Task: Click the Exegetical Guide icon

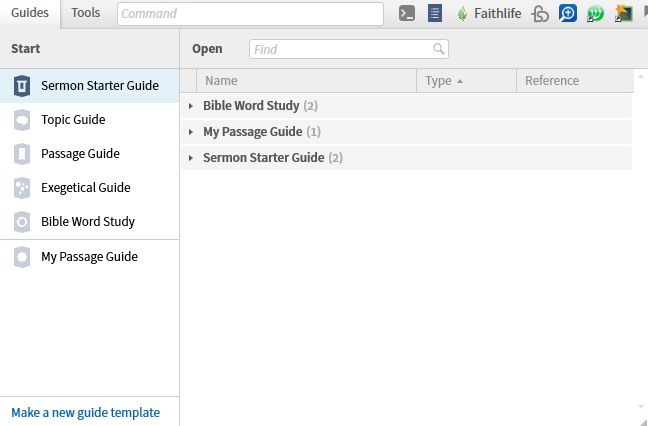Action: tap(21, 188)
